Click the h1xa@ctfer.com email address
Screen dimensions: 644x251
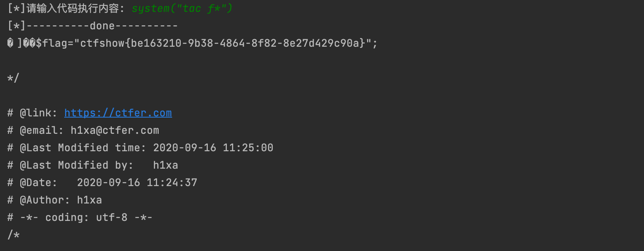(115, 131)
